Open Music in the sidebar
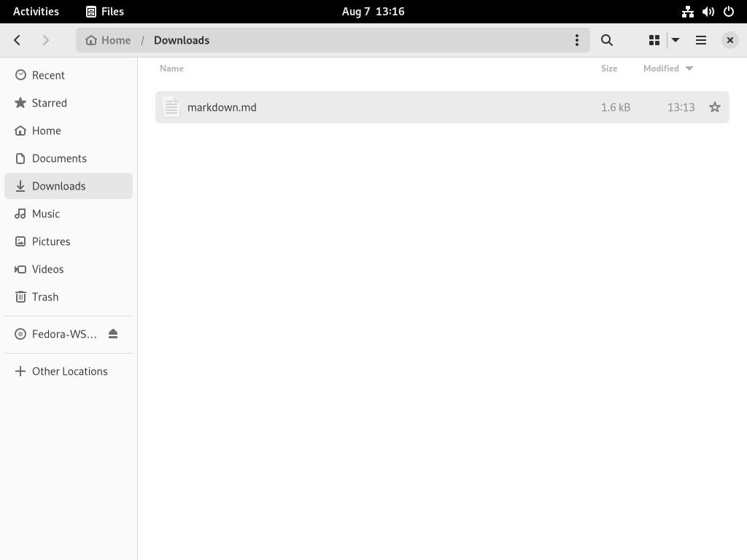This screenshot has height=560, width=747. 69,214
